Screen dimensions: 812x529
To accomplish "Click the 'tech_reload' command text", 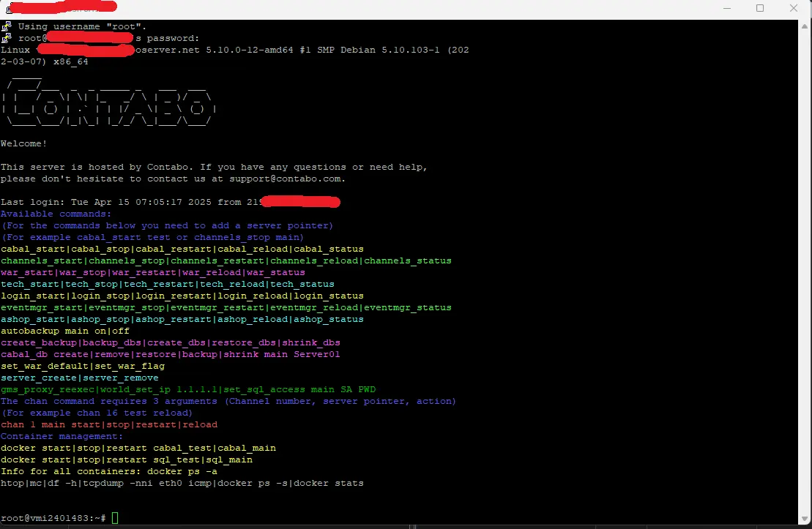I will (x=232, y=284).
